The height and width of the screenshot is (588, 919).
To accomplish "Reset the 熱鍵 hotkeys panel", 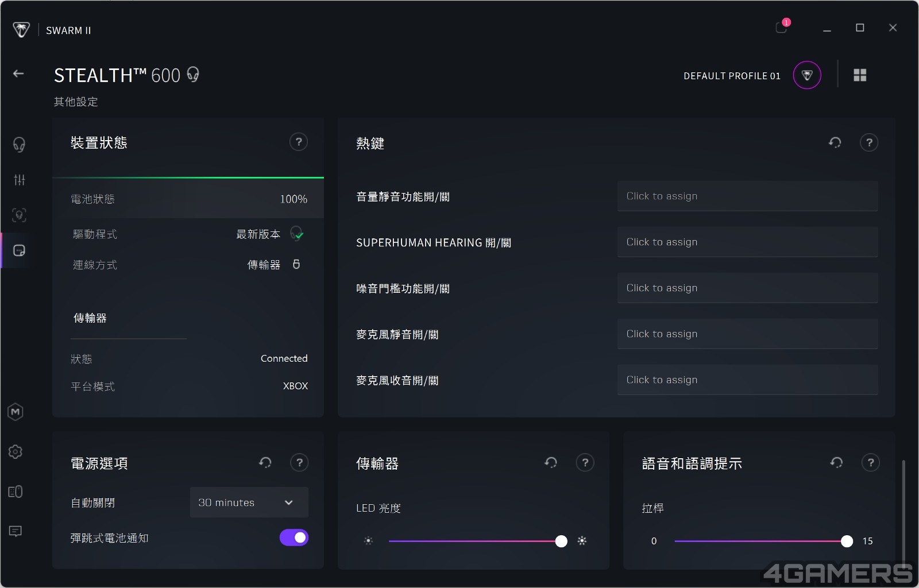I will [x=835, y=142].
